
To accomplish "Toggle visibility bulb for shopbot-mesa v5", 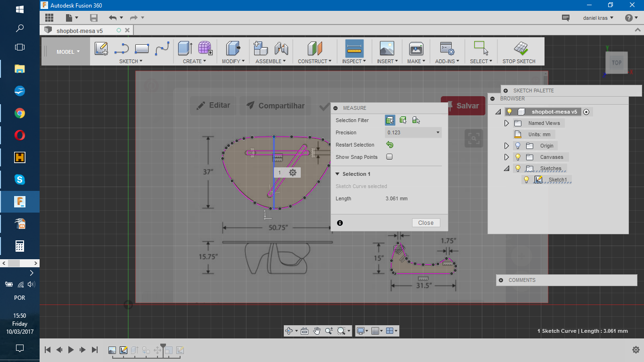I will [509, 112].
